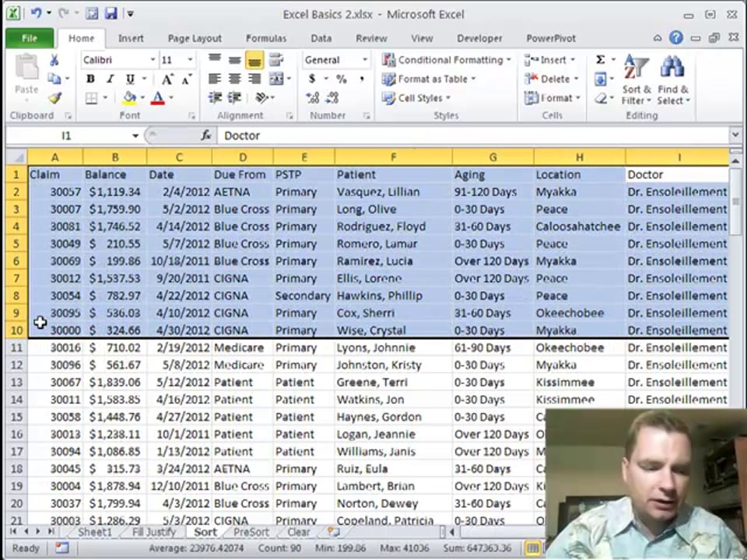Switch to the Page Layout tab
The width and height of the screenshot is (747, 560).
pos(195,39)
